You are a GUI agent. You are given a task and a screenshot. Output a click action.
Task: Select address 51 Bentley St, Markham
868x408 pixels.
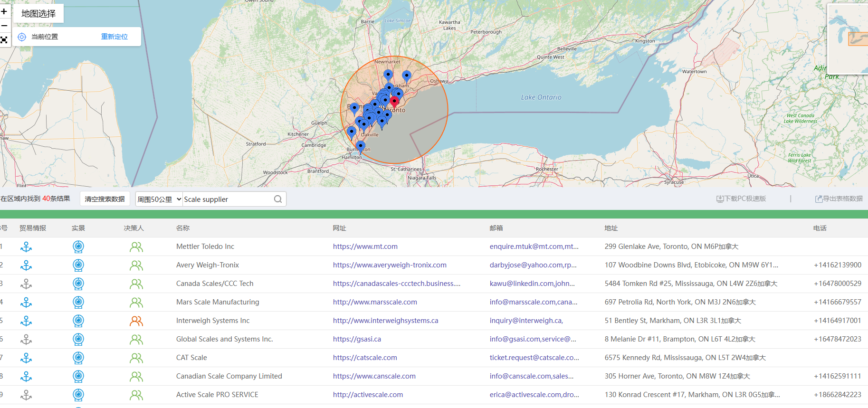tap(673, 321)
